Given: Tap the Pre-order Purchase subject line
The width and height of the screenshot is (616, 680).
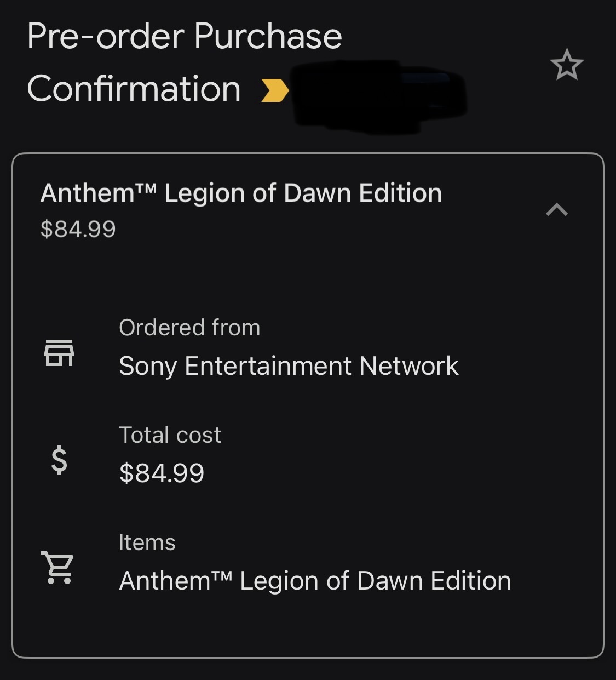Looking at the screenshot, I should click(x=185, y=37).
